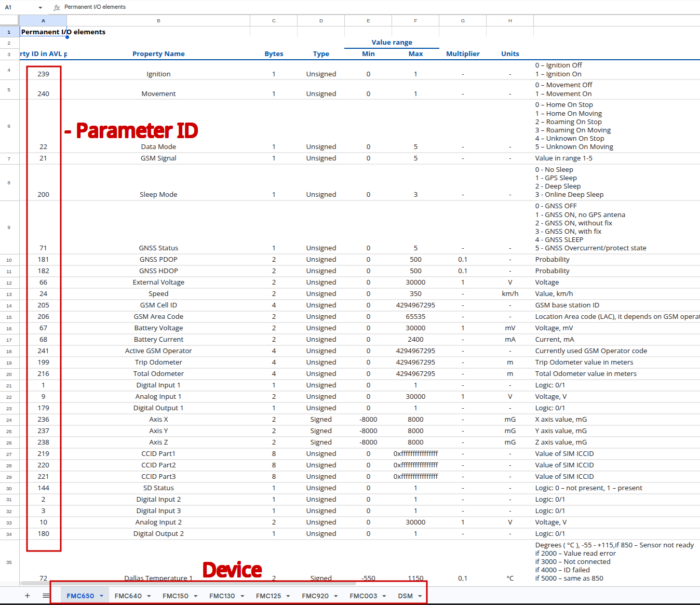Open the name box dropdown arrow

tap(41, 7)
